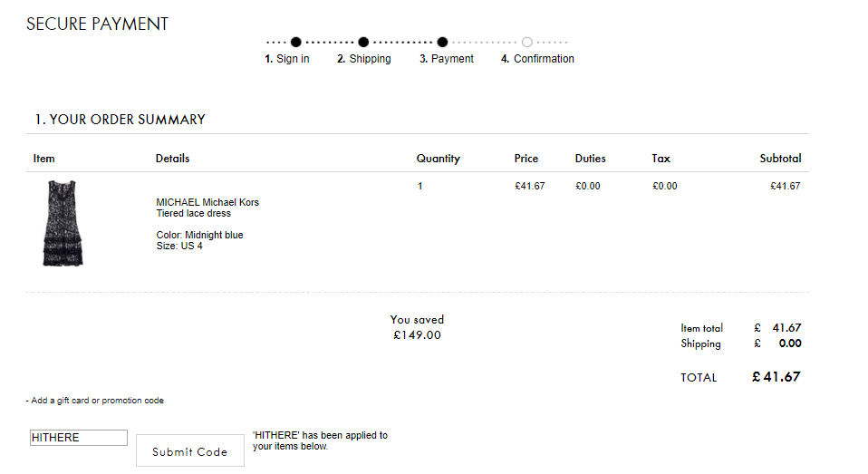Viewport: 868px width, 474px height.
Task: Click the Payment step dot
Action: pyautogui.click(x=442, y=42)
